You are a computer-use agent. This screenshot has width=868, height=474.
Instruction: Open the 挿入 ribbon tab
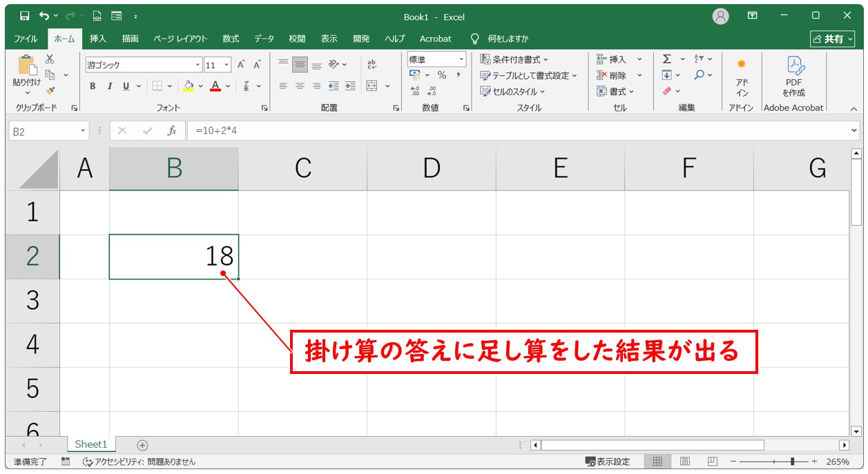[x=98, y=39]
